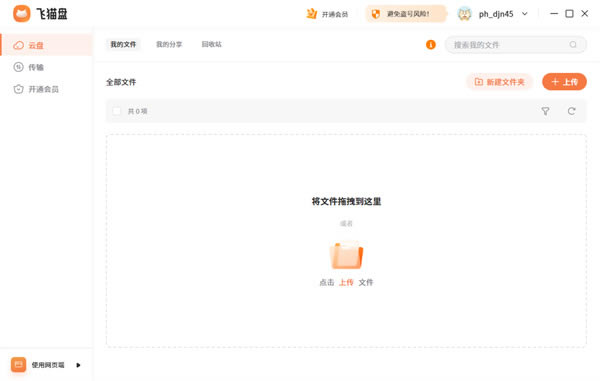Expand the 使用网页端 arrow
Screen dimensions: 600x381
pos(78,365)
